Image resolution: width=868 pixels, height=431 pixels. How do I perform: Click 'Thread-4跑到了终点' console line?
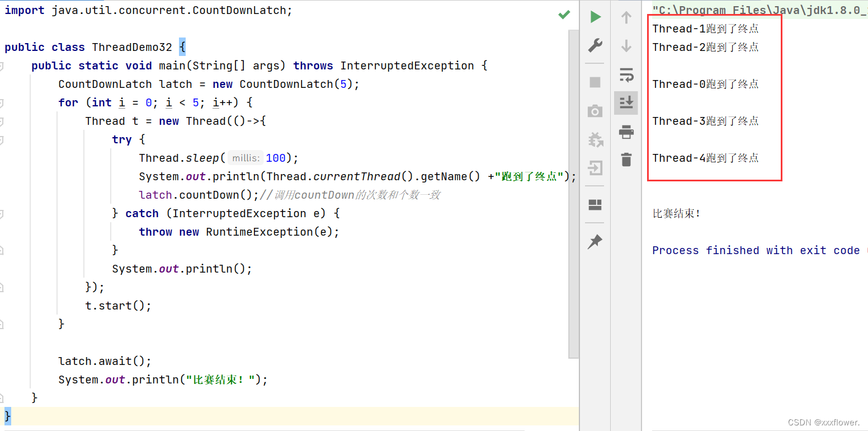pyautogui.click(x=705, y=158)
